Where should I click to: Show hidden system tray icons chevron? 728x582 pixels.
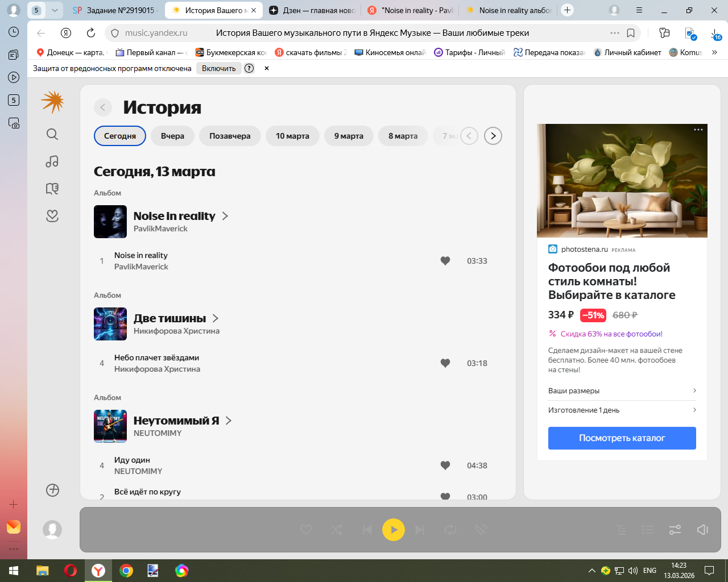[x=592, y=571]
